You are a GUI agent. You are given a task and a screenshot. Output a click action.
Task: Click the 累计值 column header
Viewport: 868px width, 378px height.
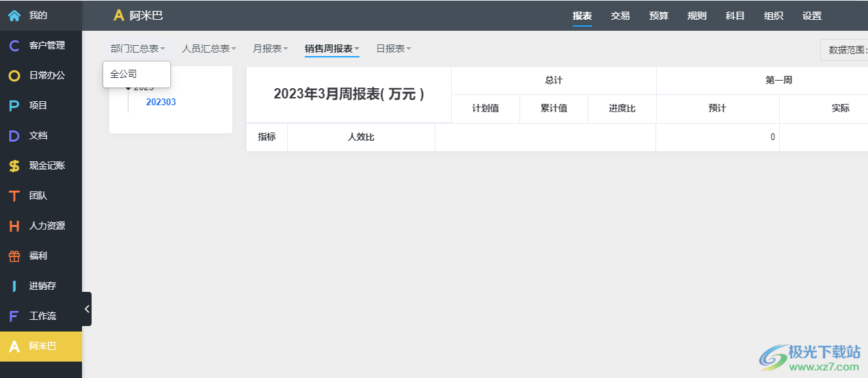[554, 109]
